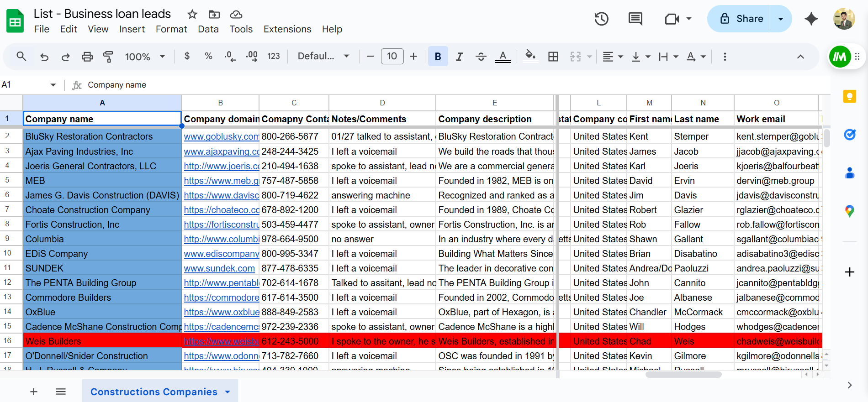Viewport: 868px width, 402px height.
Task: Open Google Keep in side panel
Action: click(849, 96)
